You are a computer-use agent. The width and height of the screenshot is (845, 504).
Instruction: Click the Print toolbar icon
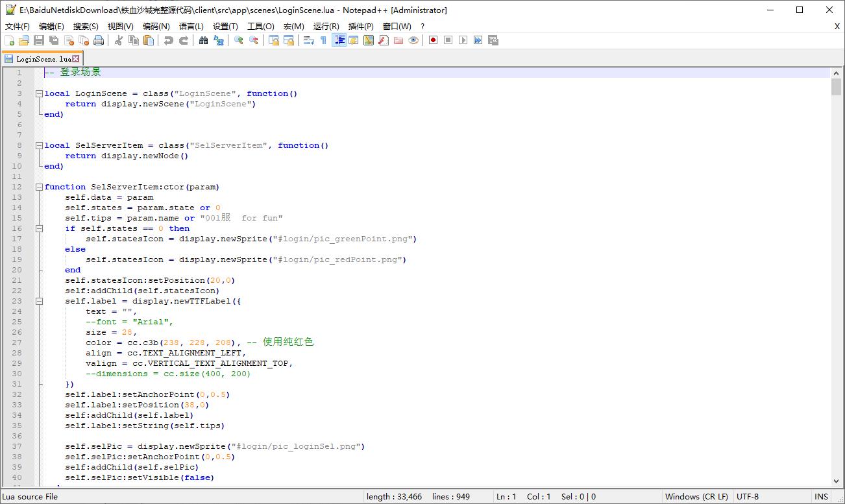click(99, 40)
